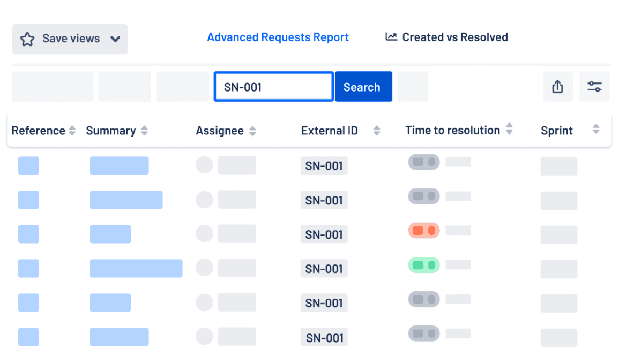
Task: Click the sort icon on Time to resolution
Action: (509, 130)
